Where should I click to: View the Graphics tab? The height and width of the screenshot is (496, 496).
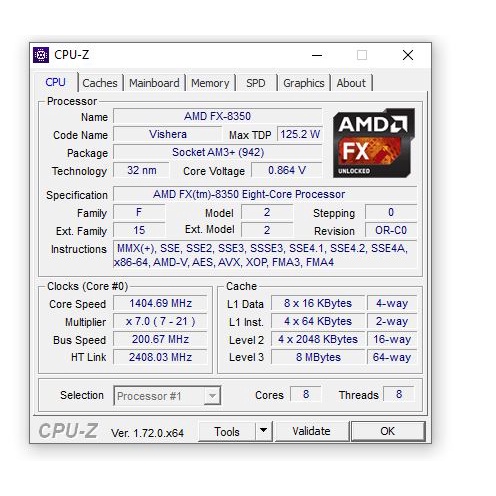(303, 83)
